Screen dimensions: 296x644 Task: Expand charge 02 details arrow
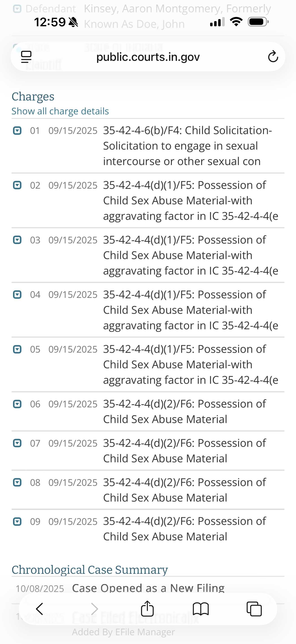pyautogui.click(x=17, y=185)
